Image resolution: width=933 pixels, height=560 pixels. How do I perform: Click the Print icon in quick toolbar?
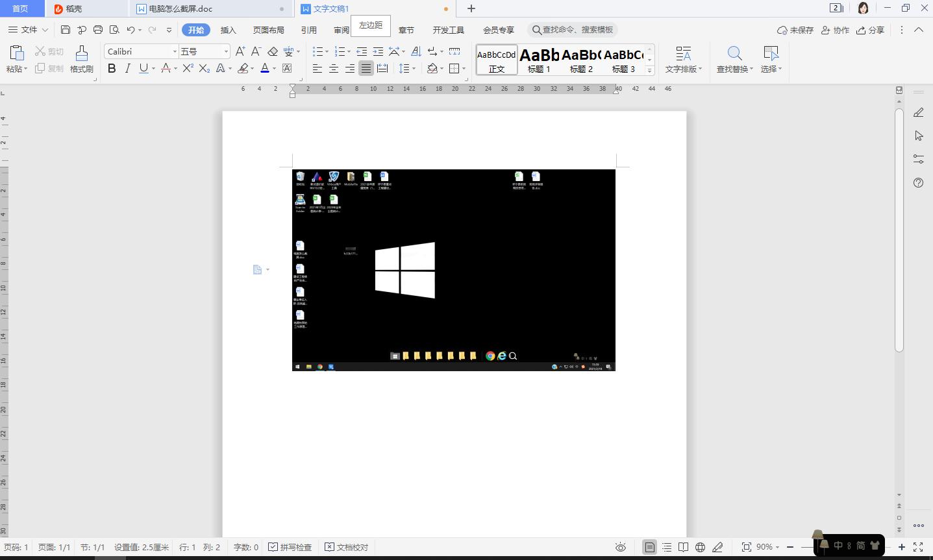click(98, 30)
